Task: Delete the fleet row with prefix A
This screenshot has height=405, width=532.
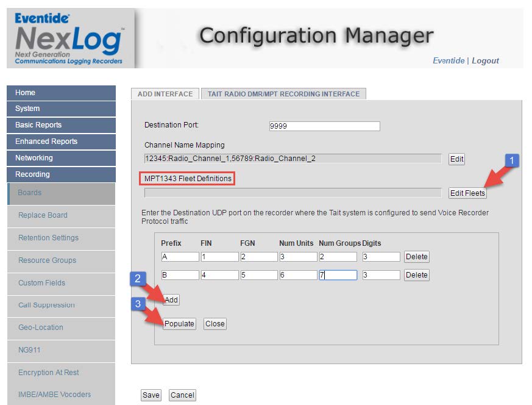Action: click(x=416, y=257)
